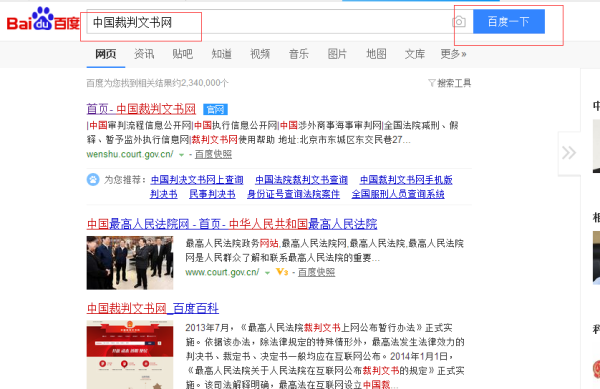
Task: Open recommendation 中国法院裁判文书查询
Action: tap(301, 180)
